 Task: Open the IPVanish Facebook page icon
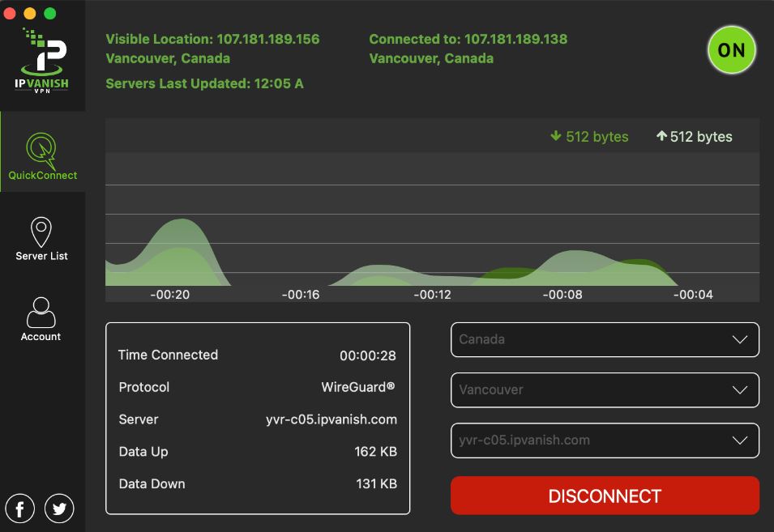point(19,509)
